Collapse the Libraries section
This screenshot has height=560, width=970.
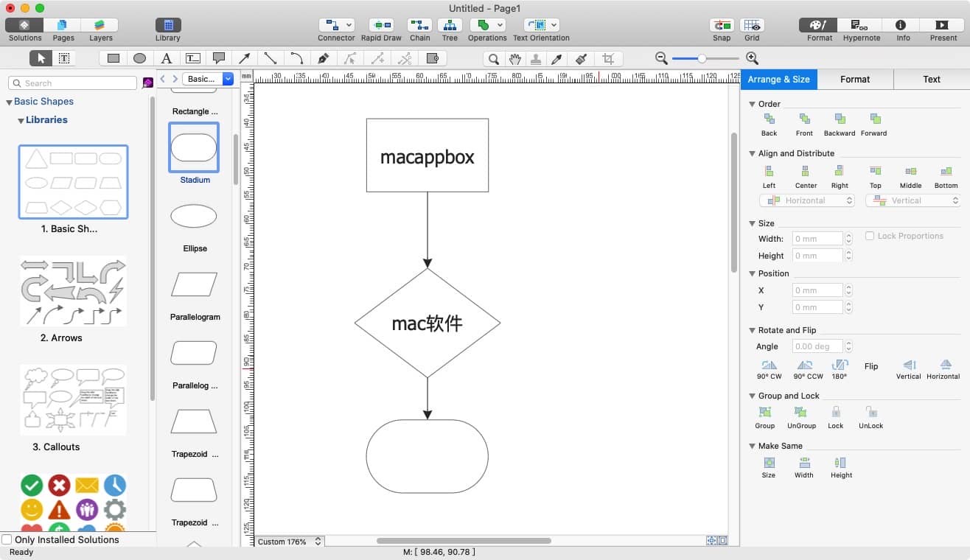21,121
